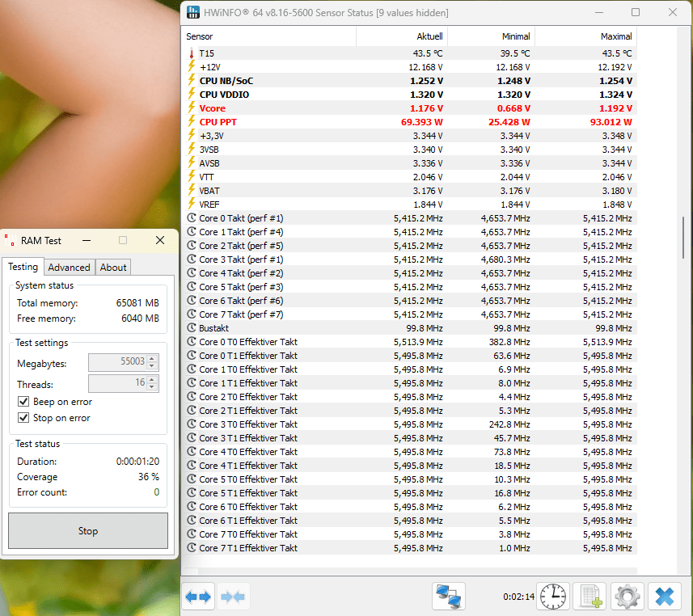693x616 pixels.
Task: Open HWiNFO sensor settings gear icon
Action: pyautogui.click(x=628, y=597)
